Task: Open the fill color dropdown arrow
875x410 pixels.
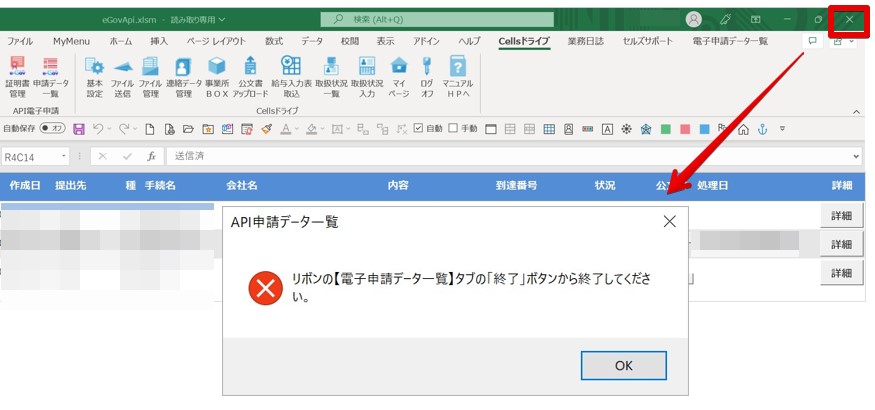Action: [323, 129]
